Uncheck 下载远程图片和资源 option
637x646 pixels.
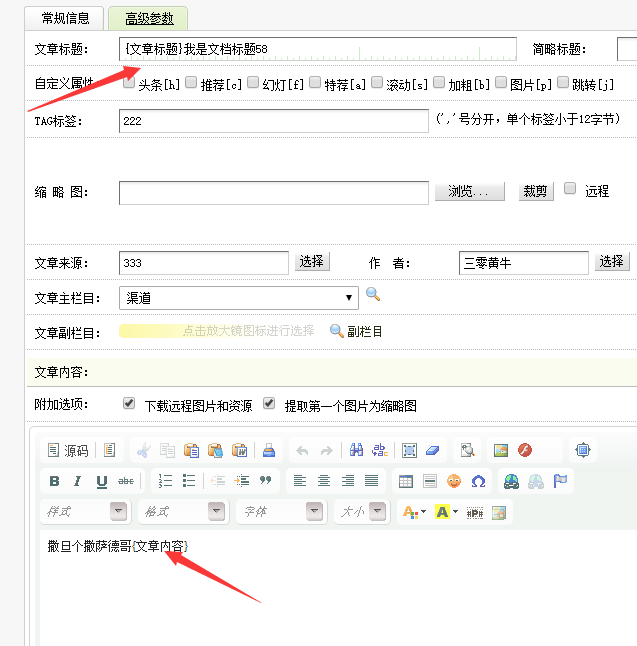[129, 403]
